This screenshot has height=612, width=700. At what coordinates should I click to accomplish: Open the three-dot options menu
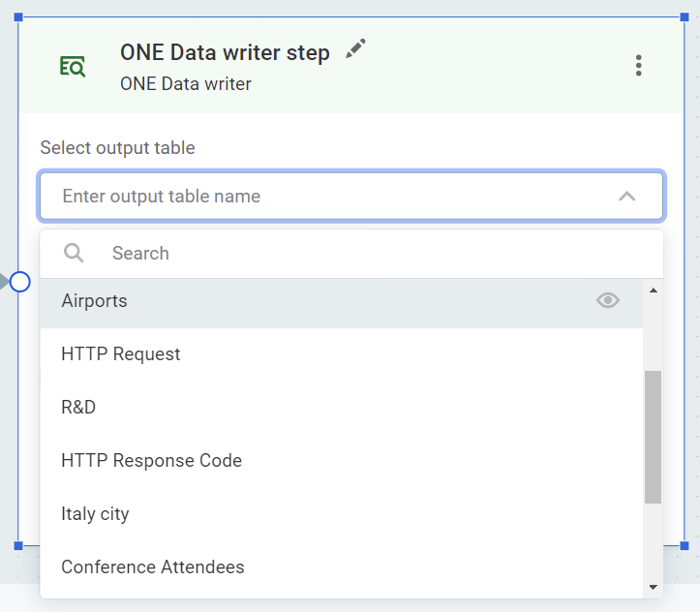pos(638,66)
